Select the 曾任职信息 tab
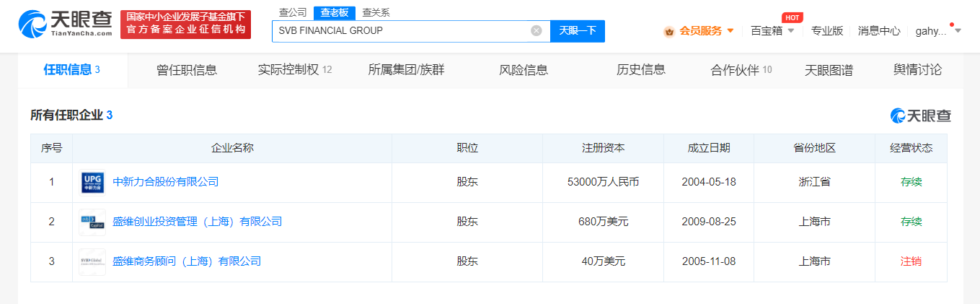 click(x=187, y=70)
